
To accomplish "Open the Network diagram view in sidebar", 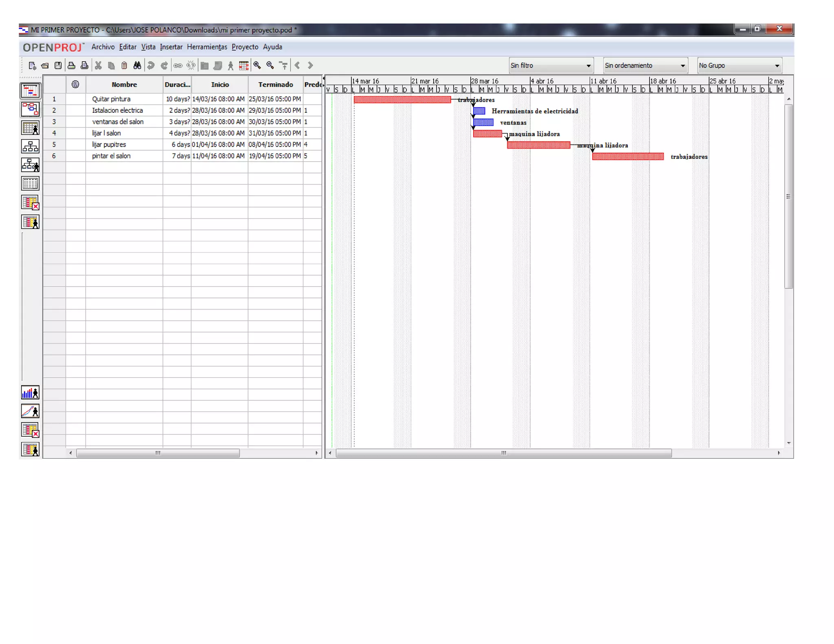I will click(31, 109).
